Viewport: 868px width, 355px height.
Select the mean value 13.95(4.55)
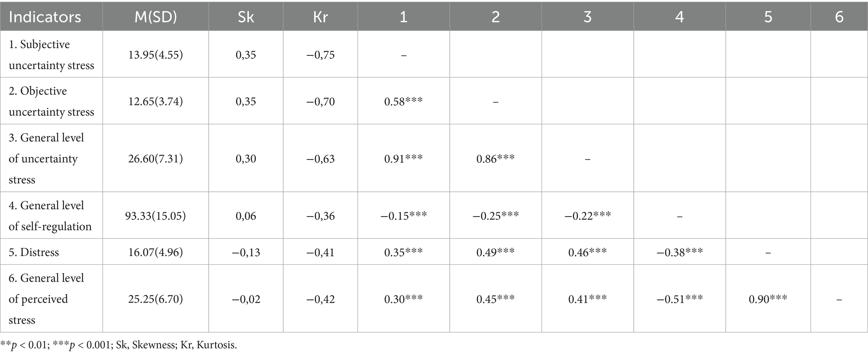coord(156,55)
